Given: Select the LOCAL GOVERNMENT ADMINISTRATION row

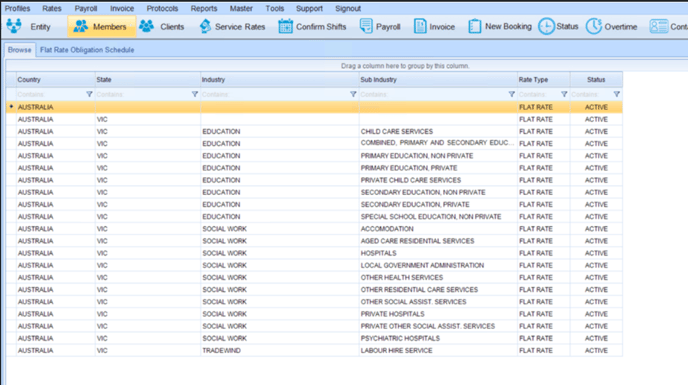Looking at the screenshot, I should pyautogui.click(x=314, y=266).
